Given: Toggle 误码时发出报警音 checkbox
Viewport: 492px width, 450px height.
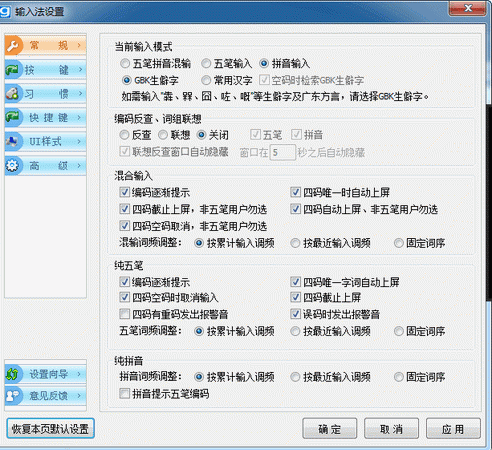Looking at the screenshot, I should coord(335,314).
